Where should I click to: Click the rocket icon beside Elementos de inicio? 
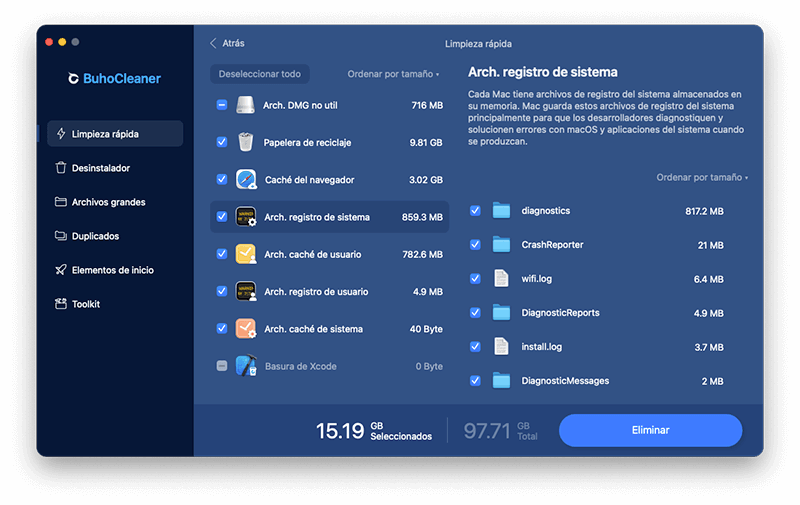pyautogui.click(x=61, y=269)
